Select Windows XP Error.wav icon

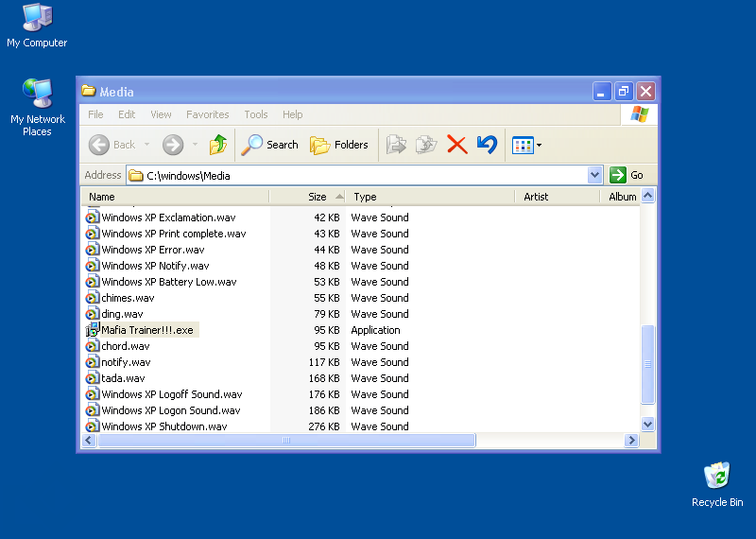[93, 250]
